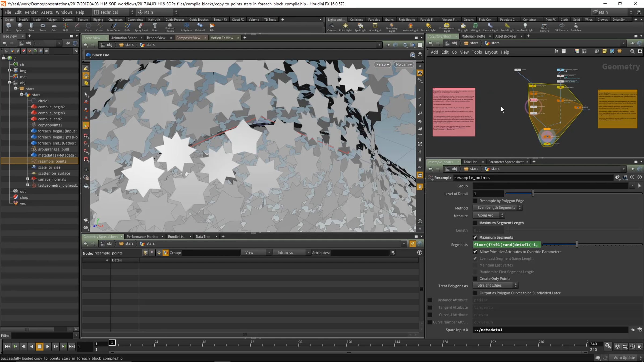Open the Render menu
The width and height of the screenshot is (644, 362).
tap(31, 12)
